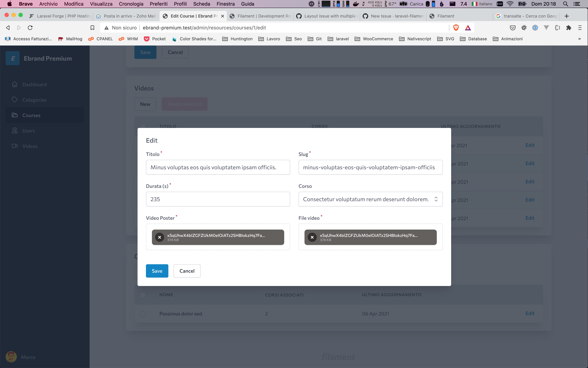Image resolution: width=588 pixels, height=368 pixels.
Task: Open the Huntington bookmarks folder
Action: [x=237, y=39]
